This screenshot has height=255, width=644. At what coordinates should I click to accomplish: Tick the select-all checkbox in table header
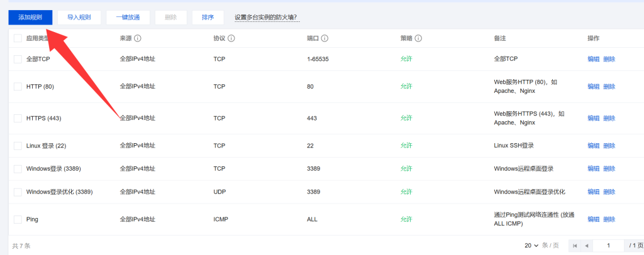[x=18, y=38]
